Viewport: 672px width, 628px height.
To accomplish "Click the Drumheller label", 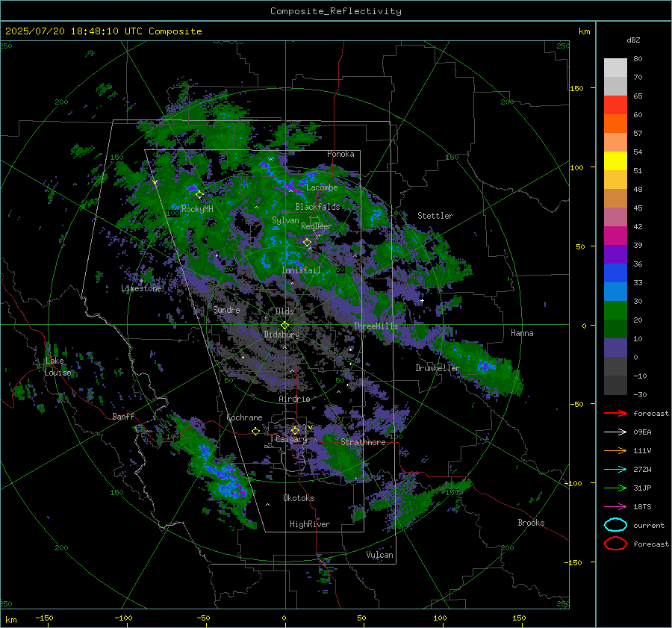I will click(x=438, y=368).
